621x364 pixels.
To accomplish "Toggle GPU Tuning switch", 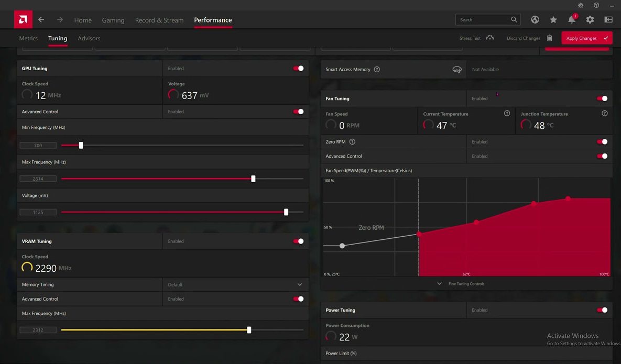I will click(298, 69).
